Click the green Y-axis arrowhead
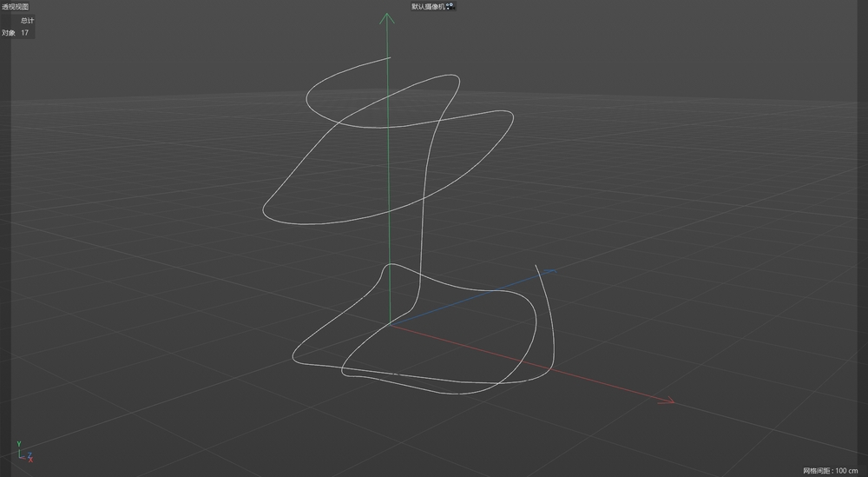 pyautogui.click(x=387, y=18)
